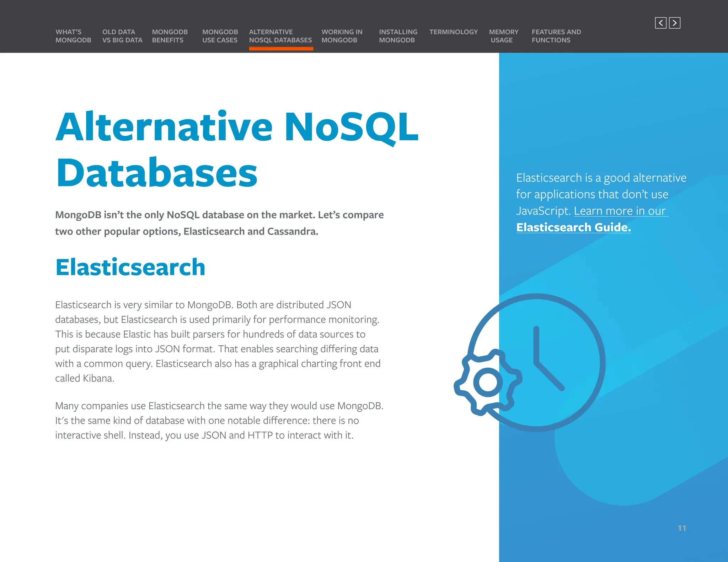Open the Old Data vs Big Data section

122,36
